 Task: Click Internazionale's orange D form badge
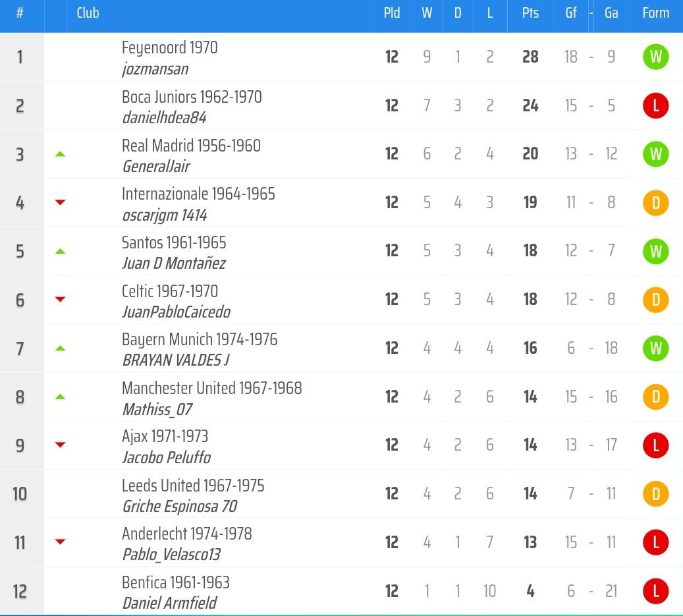(655, 202)
